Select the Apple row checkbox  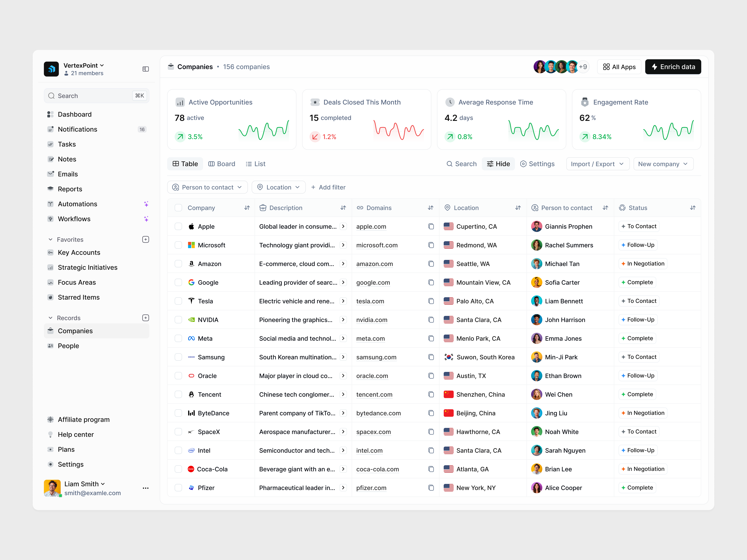[178, 226]
